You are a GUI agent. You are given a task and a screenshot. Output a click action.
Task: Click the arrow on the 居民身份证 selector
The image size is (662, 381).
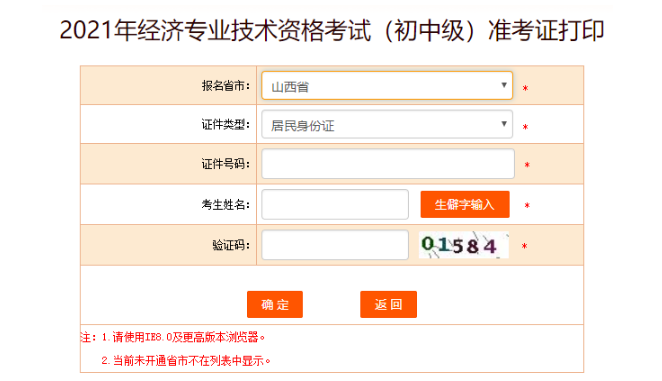tap(504, 124)
